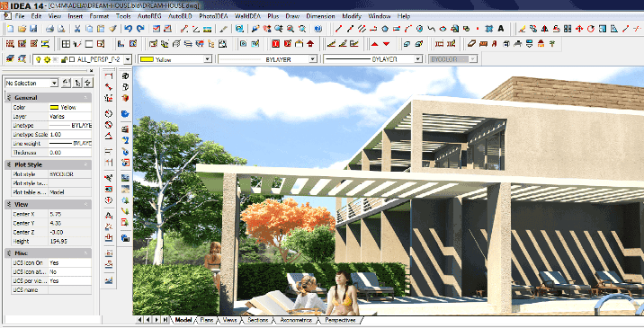Click the toolbar Yellow color swatch
The width and height of the screenshot is (644, 328).
coord(147,59)
